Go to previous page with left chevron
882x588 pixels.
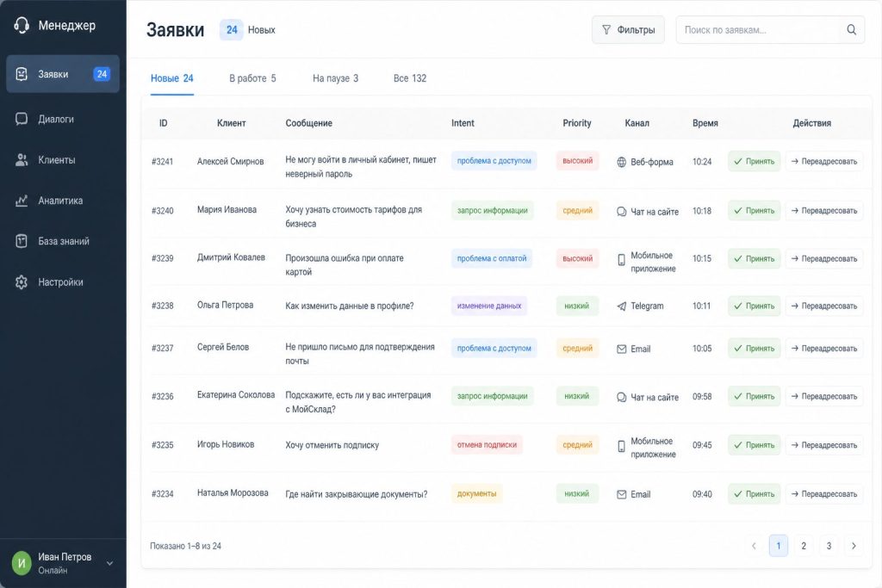[754, 545]
